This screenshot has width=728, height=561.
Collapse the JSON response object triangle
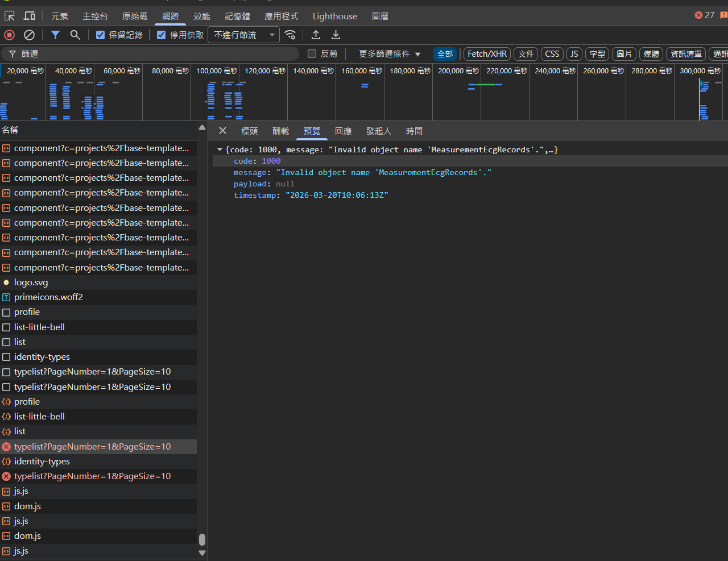[x=220, y=150]
